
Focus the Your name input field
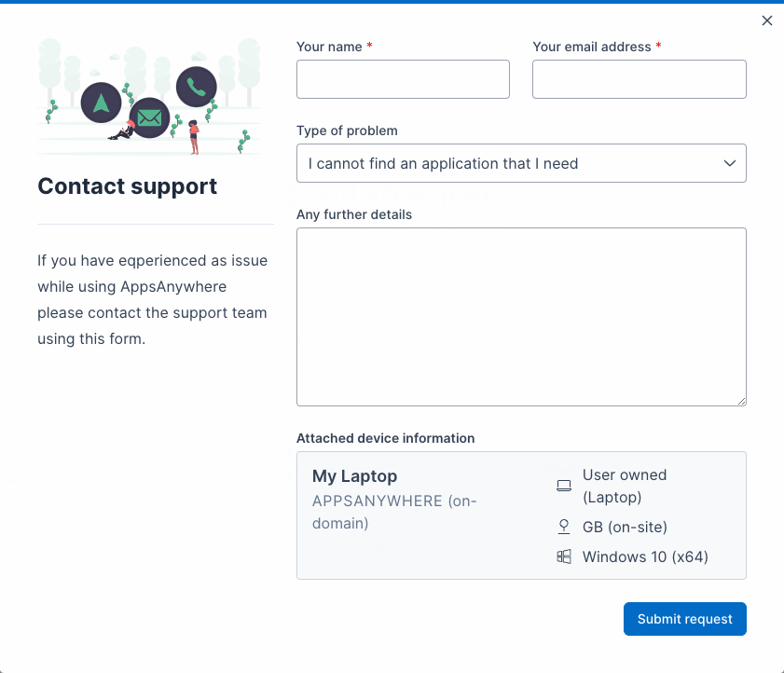(x=403, y=79)
